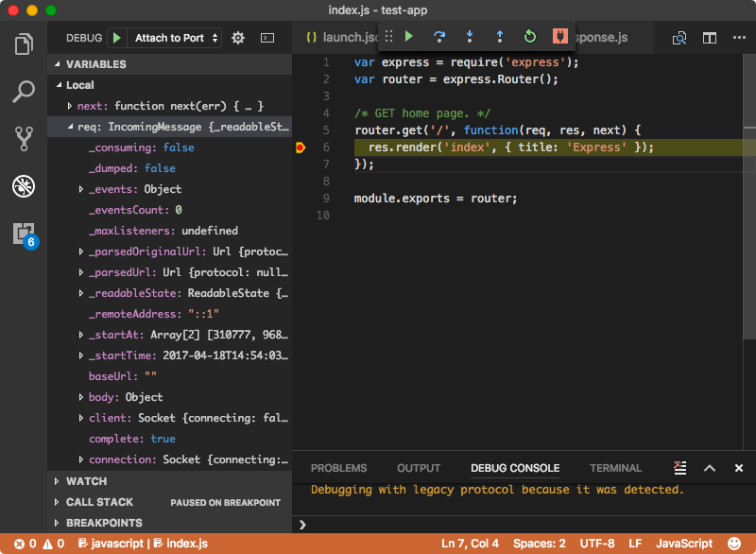
Task: Maximize the bottom panel with chevron
Action: 710,468
